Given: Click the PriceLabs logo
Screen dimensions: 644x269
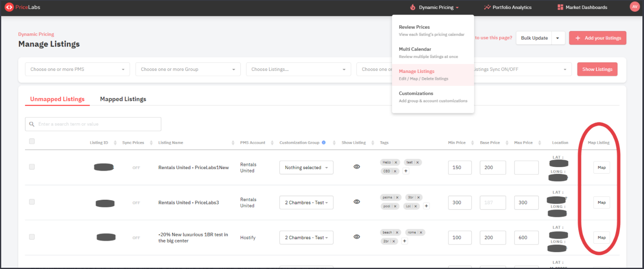Looking at the screenshot, I should click(23, 7).
